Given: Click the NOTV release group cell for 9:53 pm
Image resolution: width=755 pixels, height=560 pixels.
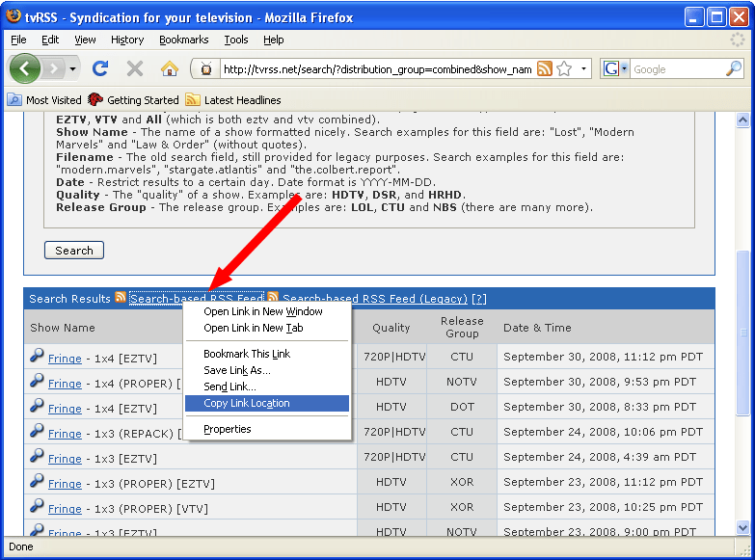Looking at the screenshot, I should (x=462, y=382).
